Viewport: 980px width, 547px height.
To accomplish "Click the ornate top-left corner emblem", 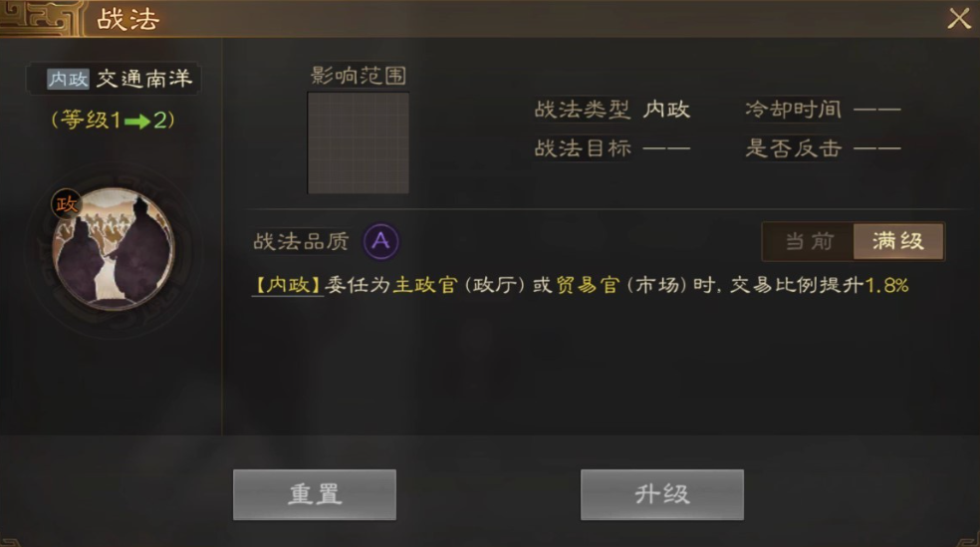I will [x=41, y=18].
